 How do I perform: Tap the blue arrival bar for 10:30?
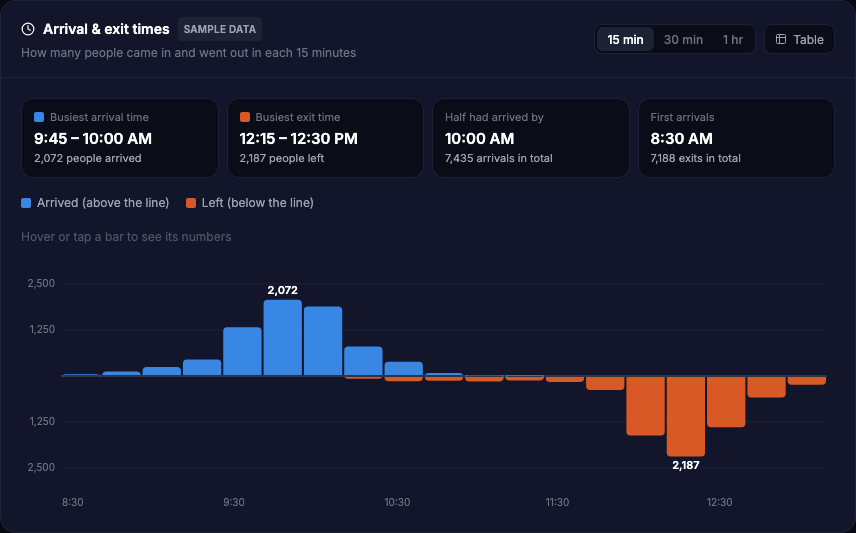point(403,368)
